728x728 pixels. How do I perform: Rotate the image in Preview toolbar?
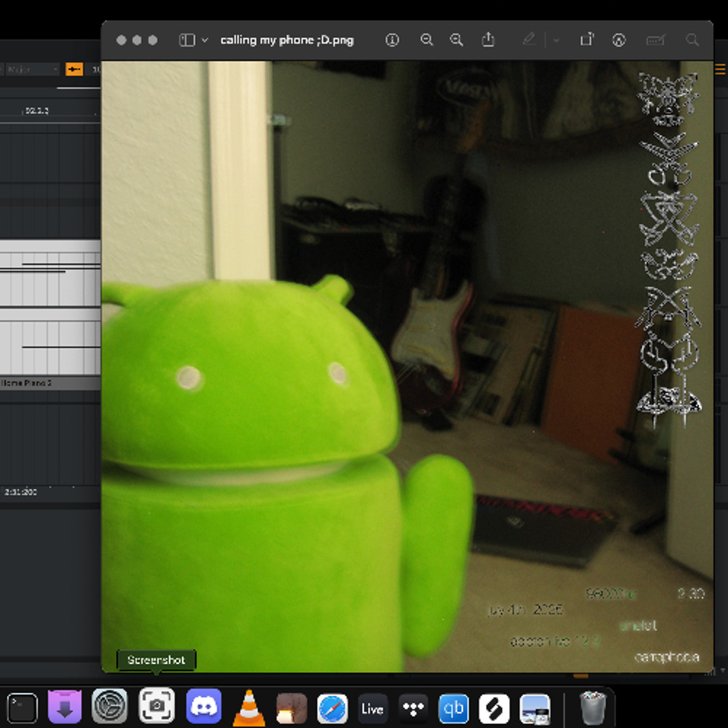click(x=587, y=40)
